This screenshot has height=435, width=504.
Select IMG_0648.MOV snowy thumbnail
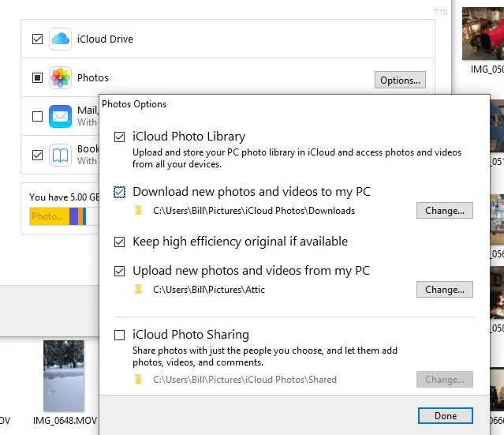(x=64, y=376)
